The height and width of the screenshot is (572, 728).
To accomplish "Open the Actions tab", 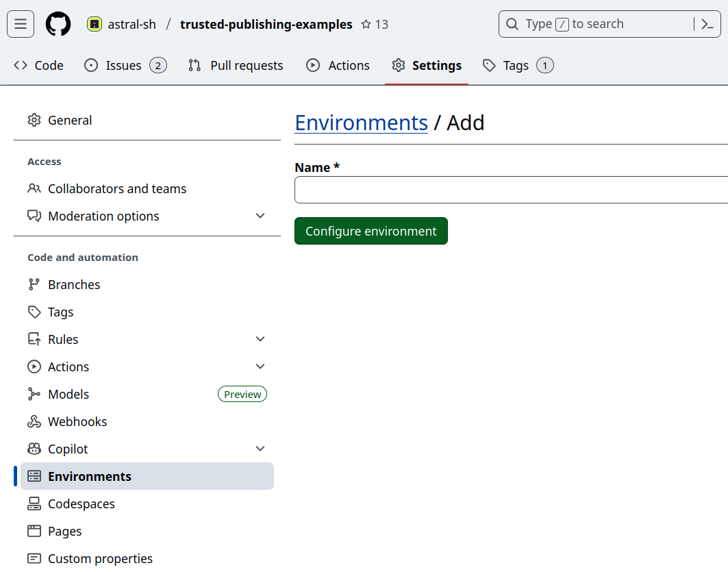I will coord(338,65).
